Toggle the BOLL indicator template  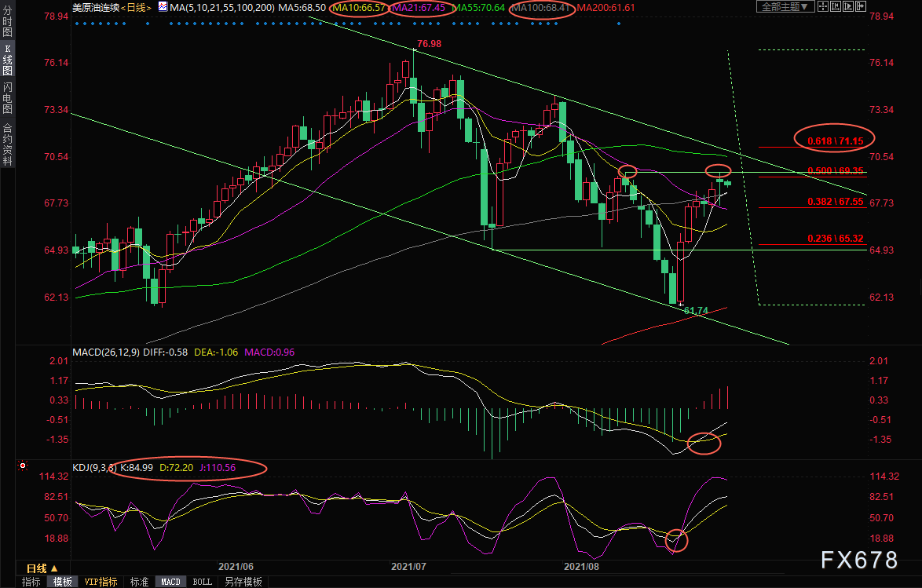click(202, 582)
